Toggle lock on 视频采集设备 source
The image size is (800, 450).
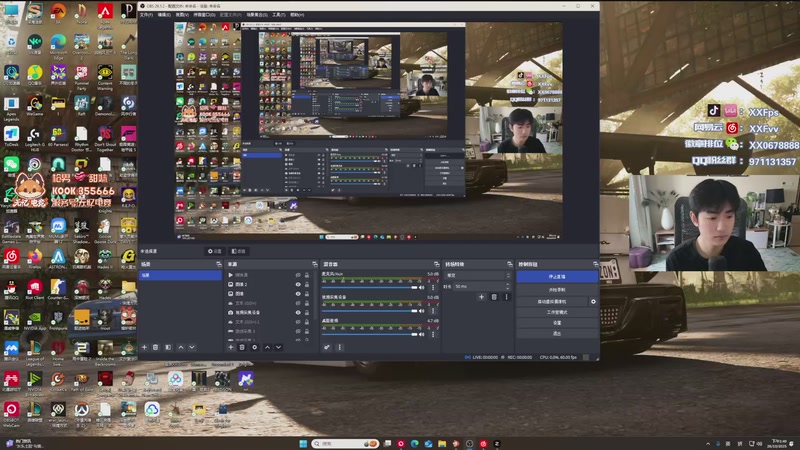pos(307,312)
